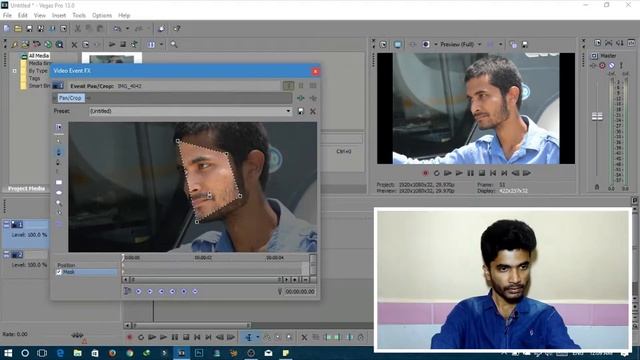Stop playback in Video Preview

point(482,173)
